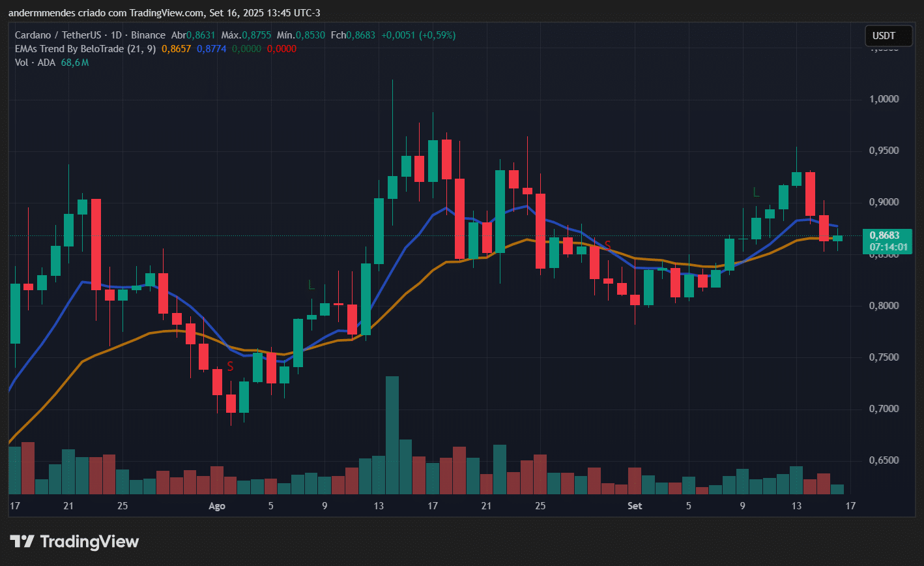This screenshot has height=566, width=924.
Task: Toggle the USDT currency button top right
Action: pos(888,36)
